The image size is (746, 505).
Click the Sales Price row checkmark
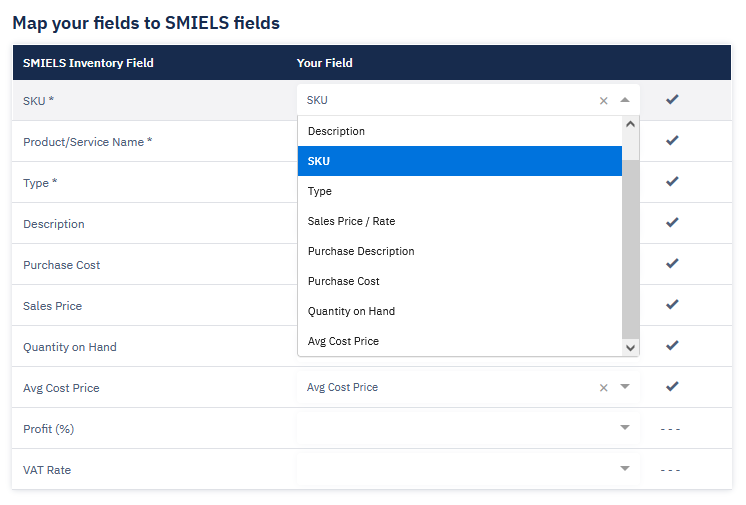[x=672, y=304]
